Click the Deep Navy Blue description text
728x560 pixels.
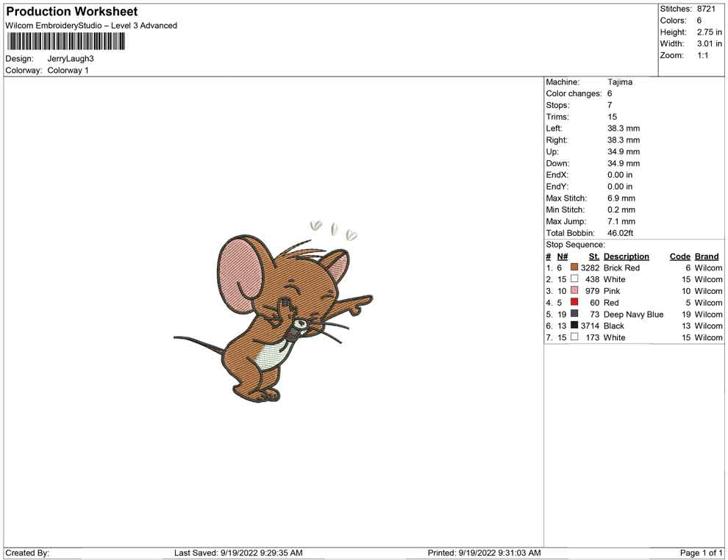coord(634,314)
